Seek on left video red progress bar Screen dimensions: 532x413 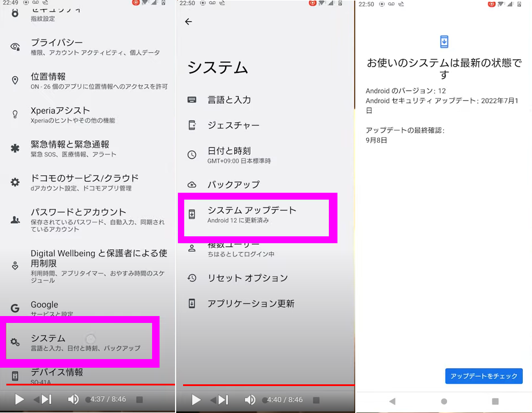[x=91, y=384]
